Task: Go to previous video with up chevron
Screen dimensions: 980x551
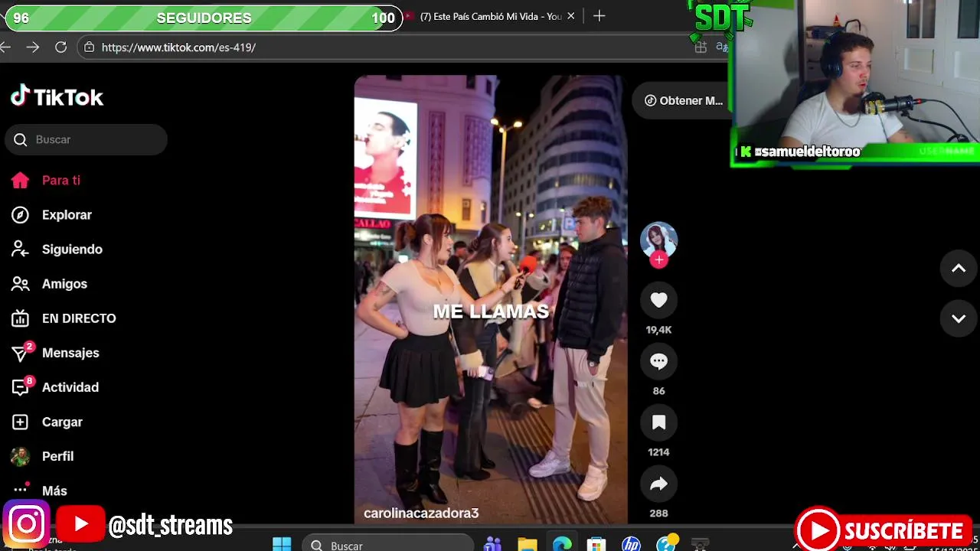Action: 959,269
